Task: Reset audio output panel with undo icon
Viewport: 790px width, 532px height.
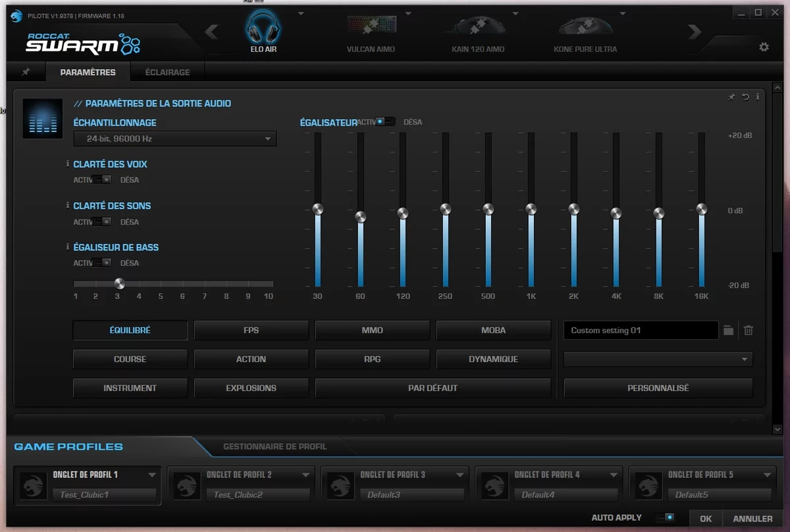Action: point(745,97)
